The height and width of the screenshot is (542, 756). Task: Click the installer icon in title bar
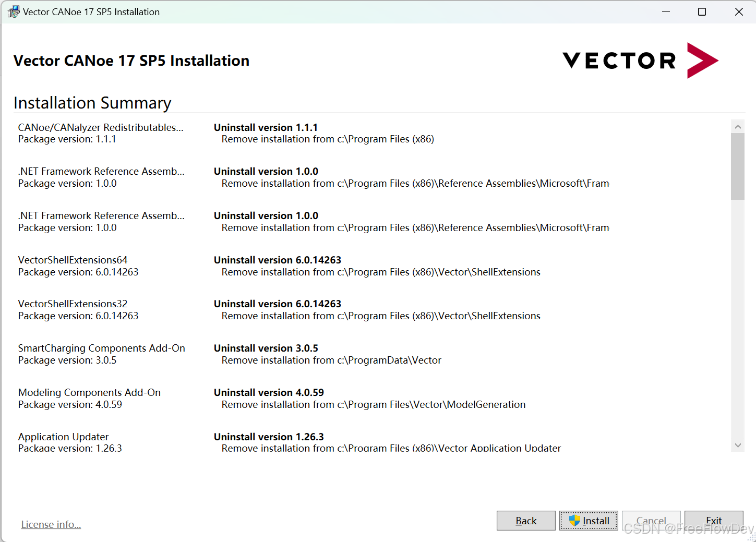click(13, 11)
